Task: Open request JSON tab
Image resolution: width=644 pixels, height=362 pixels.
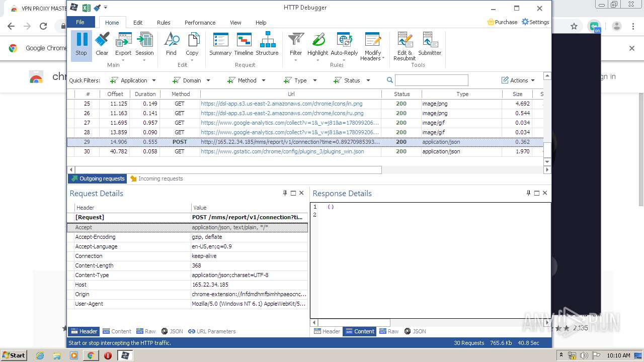Action: [x=172, y=331]
